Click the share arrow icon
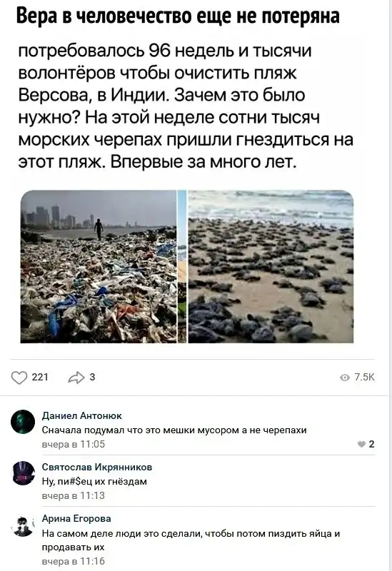This screenshot has height=571, width=392. point(76,378)
